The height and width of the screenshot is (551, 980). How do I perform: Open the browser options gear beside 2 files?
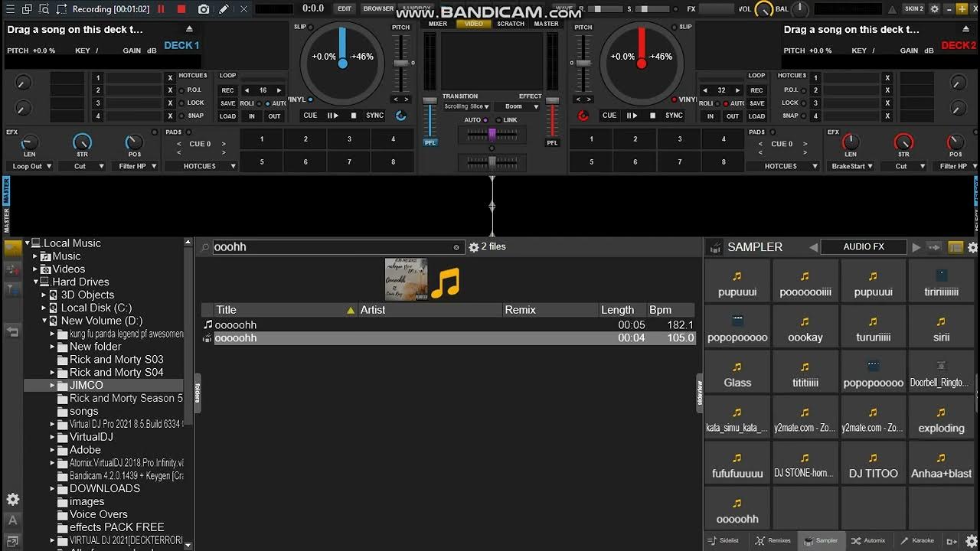click(x=473, y=247)
